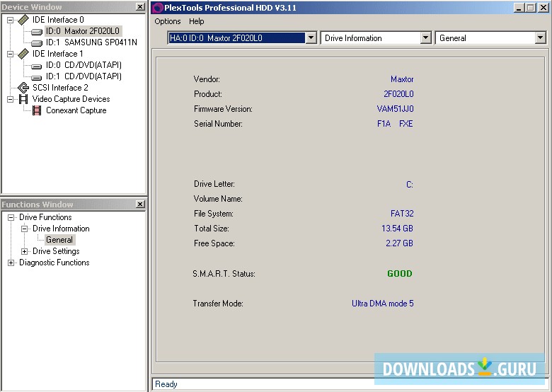This screenshot has height=392, width=552.
Task: Collapse the IDE Interface 0 tree node
Action: (11, 20)
